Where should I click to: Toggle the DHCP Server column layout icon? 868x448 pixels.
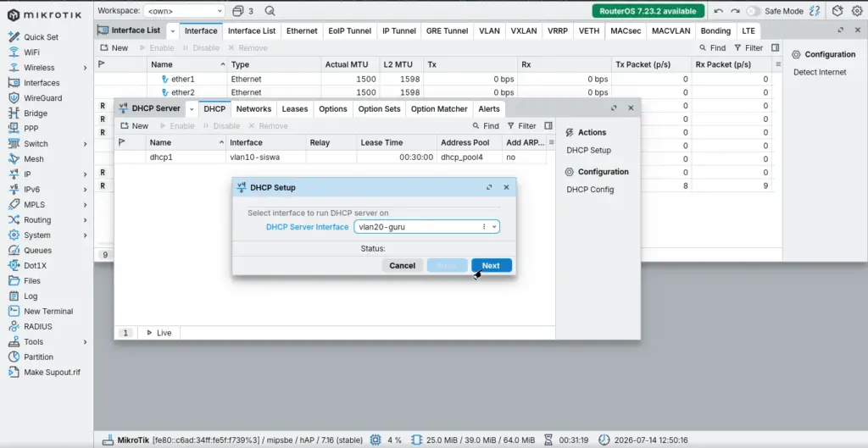(548, 125)
